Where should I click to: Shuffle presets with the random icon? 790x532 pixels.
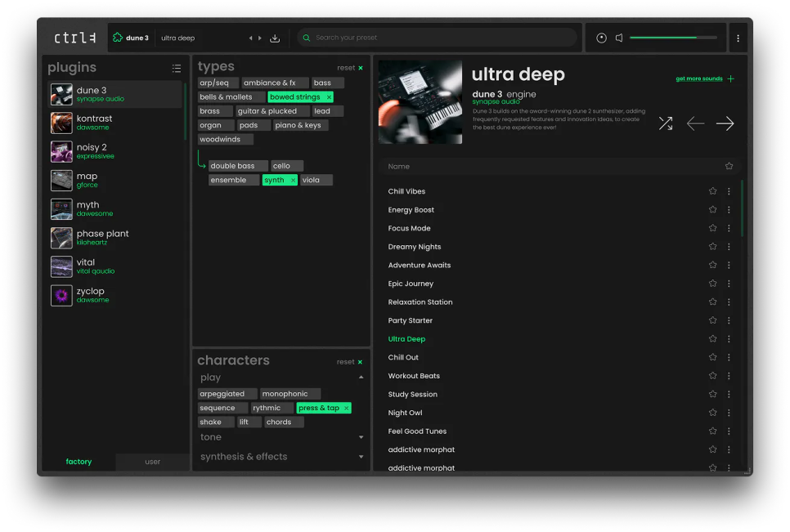point(666,123)
